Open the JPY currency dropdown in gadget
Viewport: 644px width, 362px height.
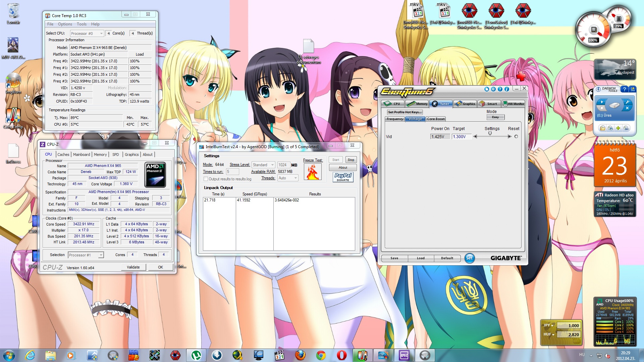click(549, 325)
